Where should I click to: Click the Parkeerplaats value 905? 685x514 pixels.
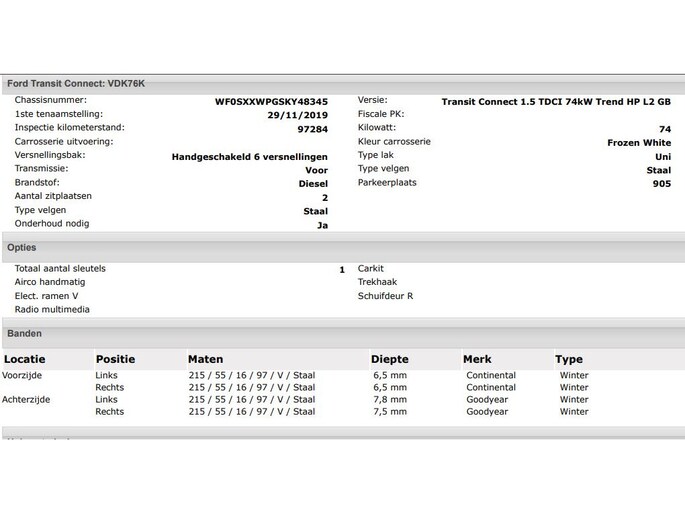coord(661,184)
